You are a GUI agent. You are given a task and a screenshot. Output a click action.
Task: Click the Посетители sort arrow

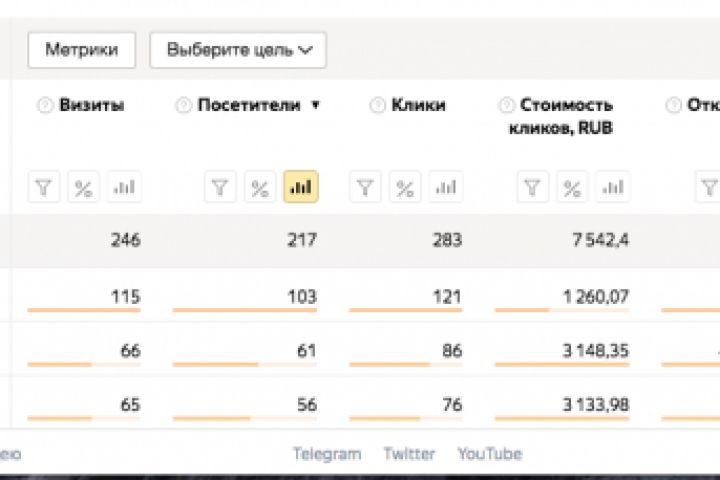(316, 105)
